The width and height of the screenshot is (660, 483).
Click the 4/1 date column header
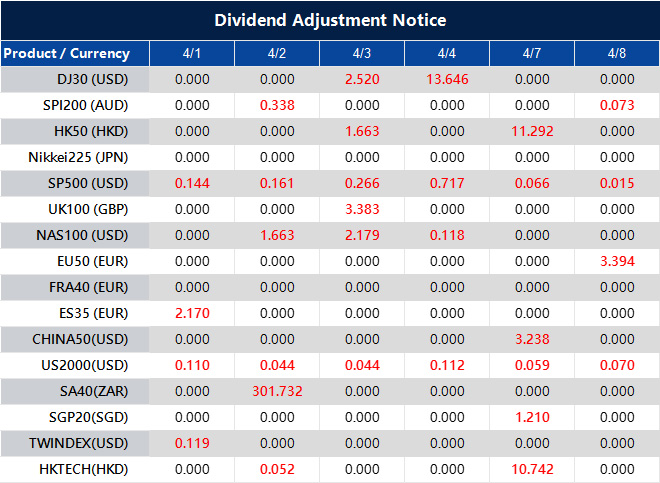[x=192, y=53]
